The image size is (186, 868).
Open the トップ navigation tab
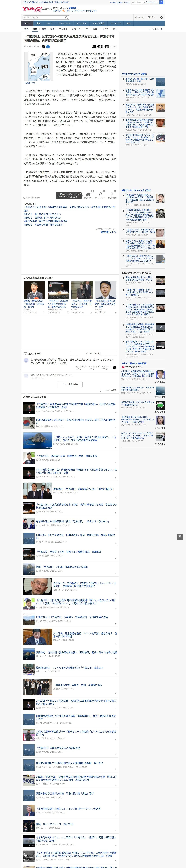27,24
